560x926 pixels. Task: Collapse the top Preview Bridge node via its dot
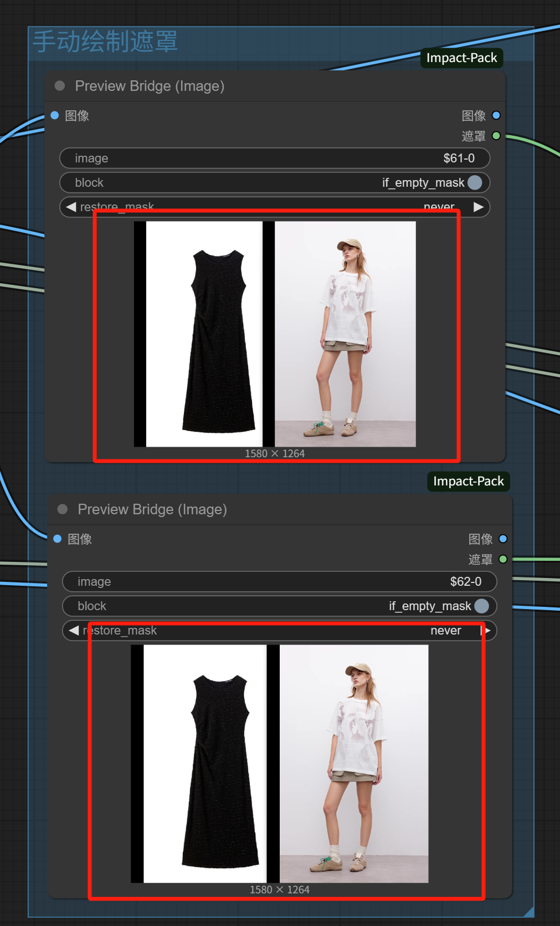(60, 86)
